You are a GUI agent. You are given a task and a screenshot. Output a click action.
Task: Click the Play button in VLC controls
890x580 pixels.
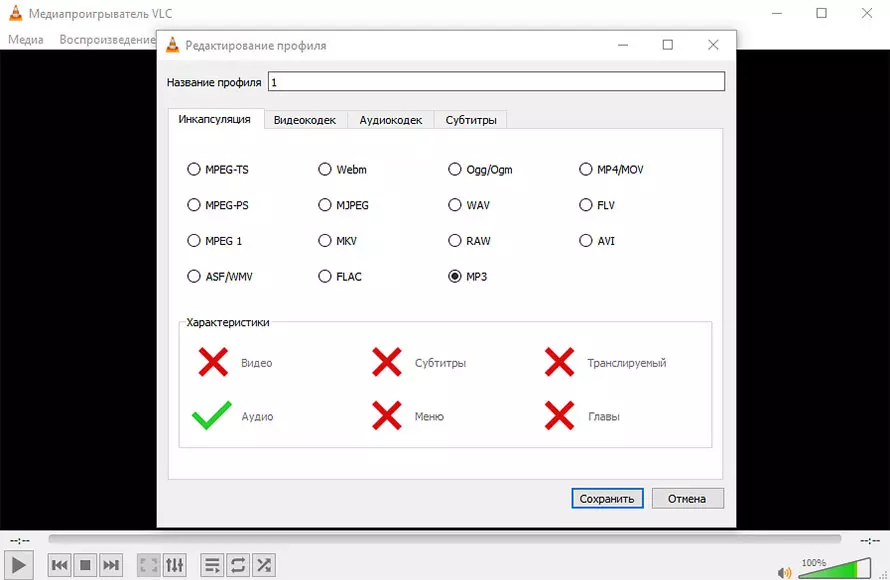[x=19, y=565]
